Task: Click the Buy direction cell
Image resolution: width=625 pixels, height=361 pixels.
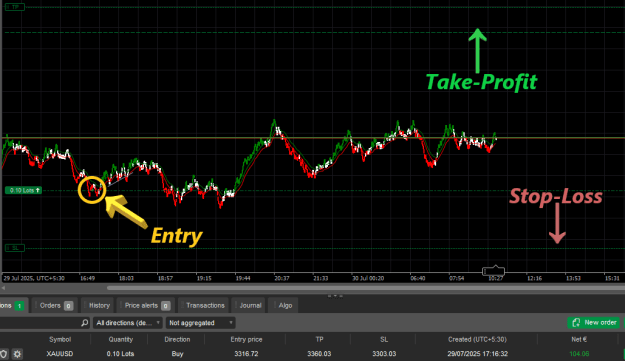Action: (177, 354)
